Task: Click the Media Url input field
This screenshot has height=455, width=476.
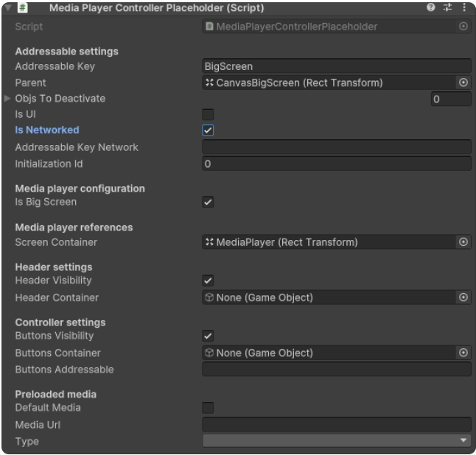Action: (336, 424)
